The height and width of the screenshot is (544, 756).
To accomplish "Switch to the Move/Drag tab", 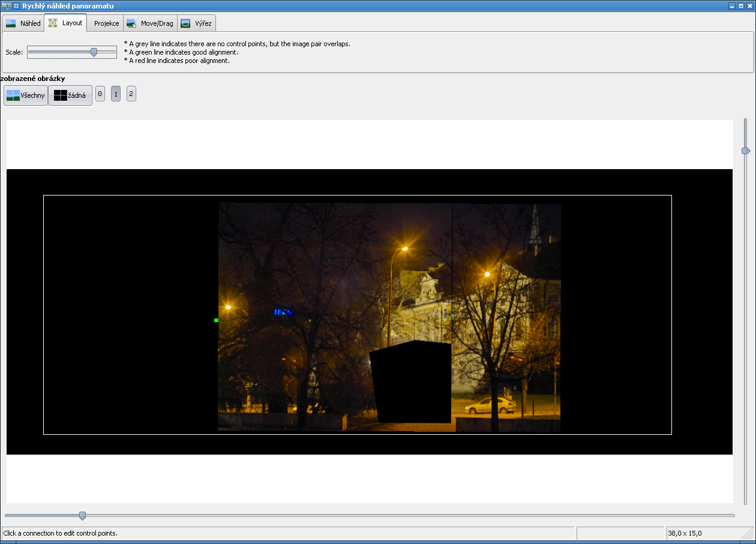I will click(x=150, y=23).
